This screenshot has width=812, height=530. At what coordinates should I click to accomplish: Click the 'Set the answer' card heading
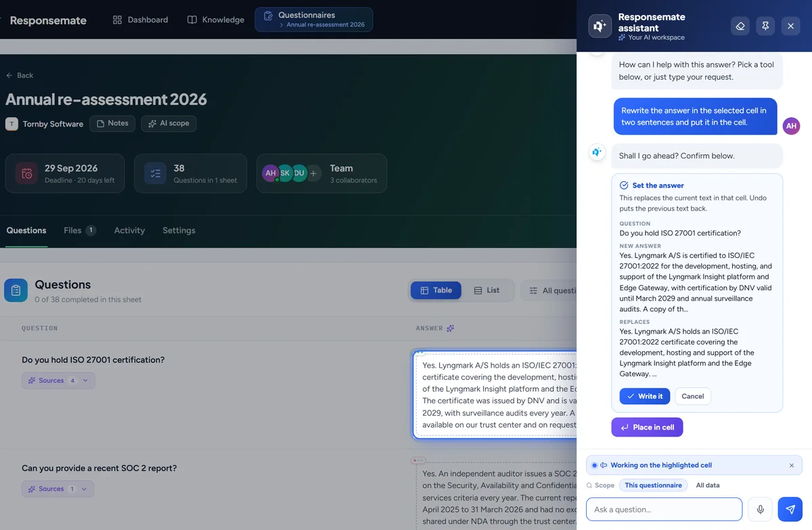point(658,185)
